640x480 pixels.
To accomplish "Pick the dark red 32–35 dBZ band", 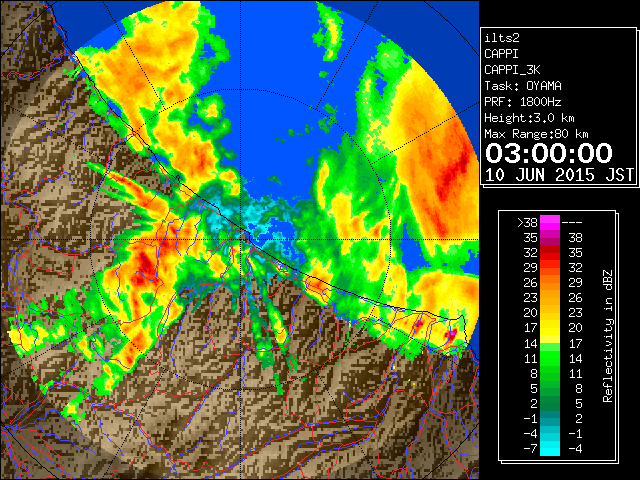I will pos(550,253).
